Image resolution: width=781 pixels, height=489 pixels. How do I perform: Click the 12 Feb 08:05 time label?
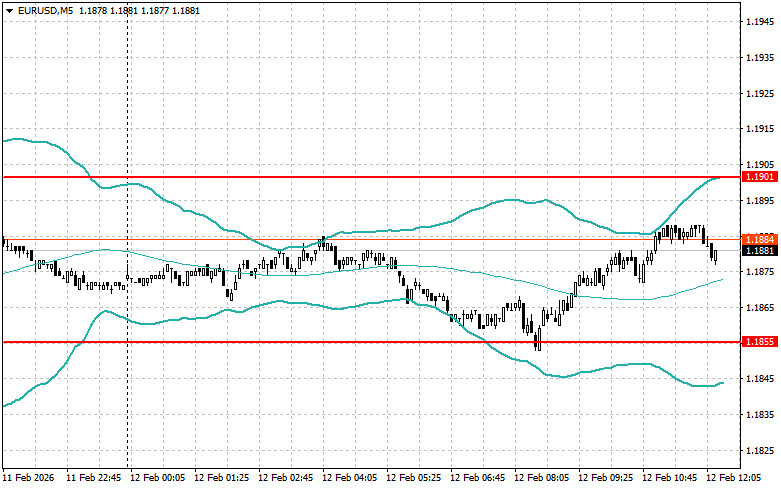click(x=542, y=478)
